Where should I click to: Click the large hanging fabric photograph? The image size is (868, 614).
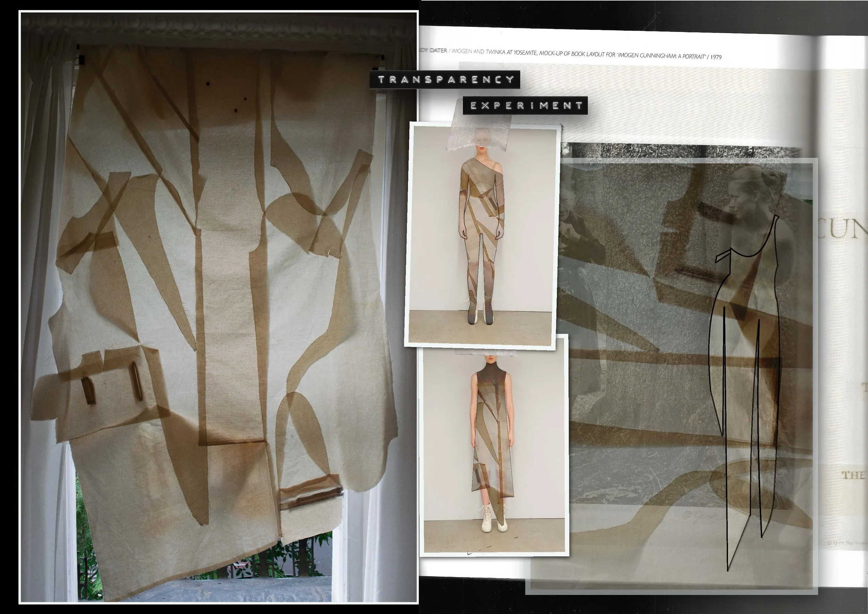click(218, 303)
